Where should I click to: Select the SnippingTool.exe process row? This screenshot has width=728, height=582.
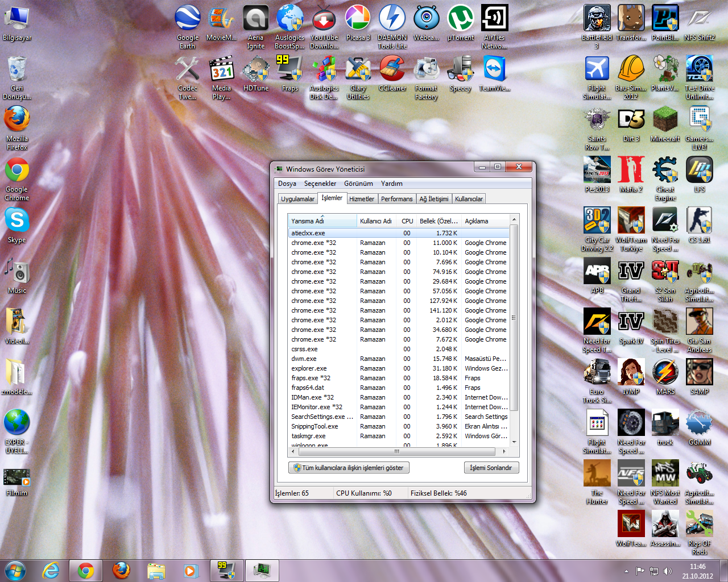tap(399, 426)
